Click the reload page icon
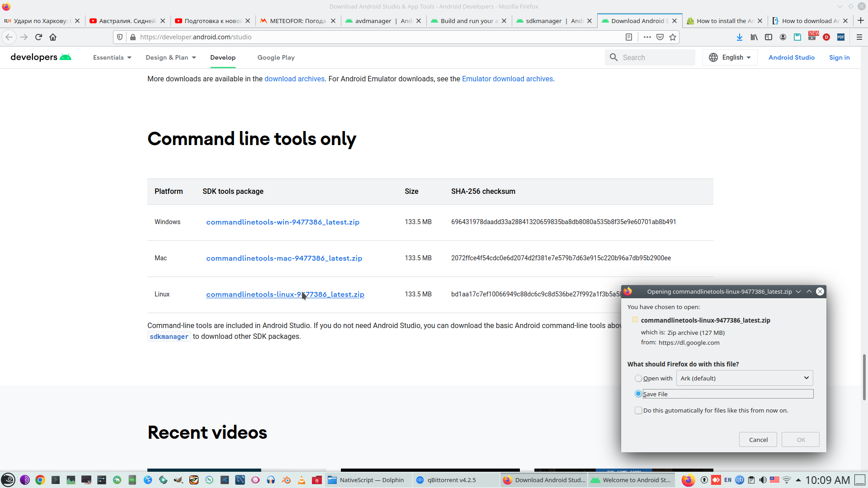This screenshot has height=488, width=868. coord(38,37)
